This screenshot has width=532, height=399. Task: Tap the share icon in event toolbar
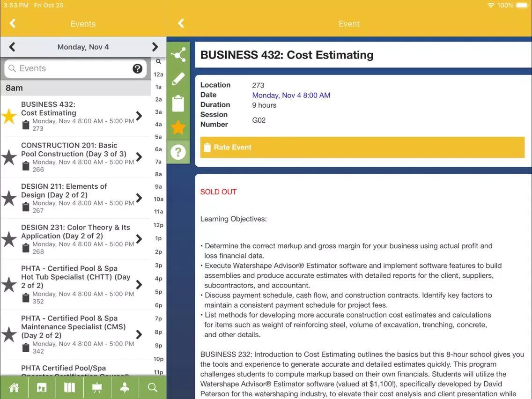pyautogui.click(x=178, y=54)
